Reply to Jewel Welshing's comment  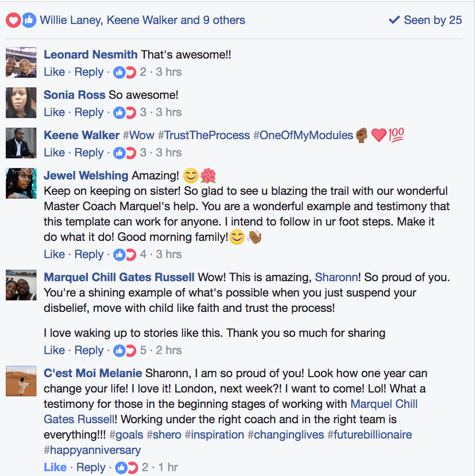tap(89, 255)
